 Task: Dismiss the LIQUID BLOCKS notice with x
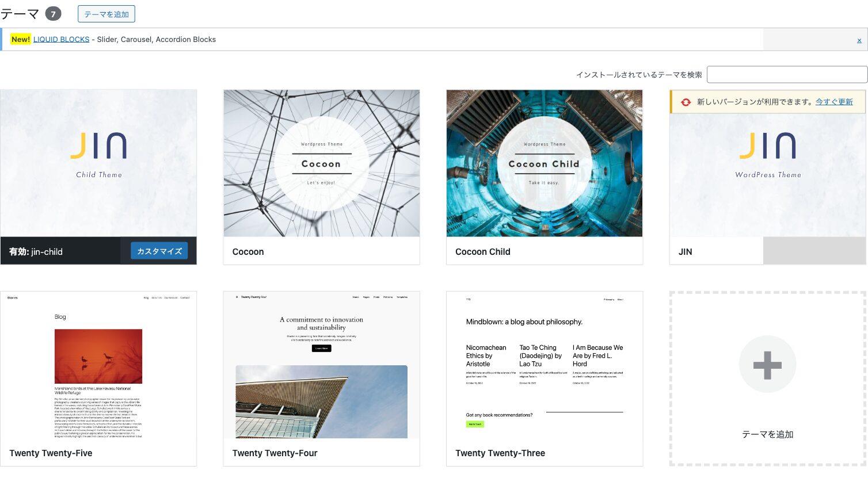859,40
